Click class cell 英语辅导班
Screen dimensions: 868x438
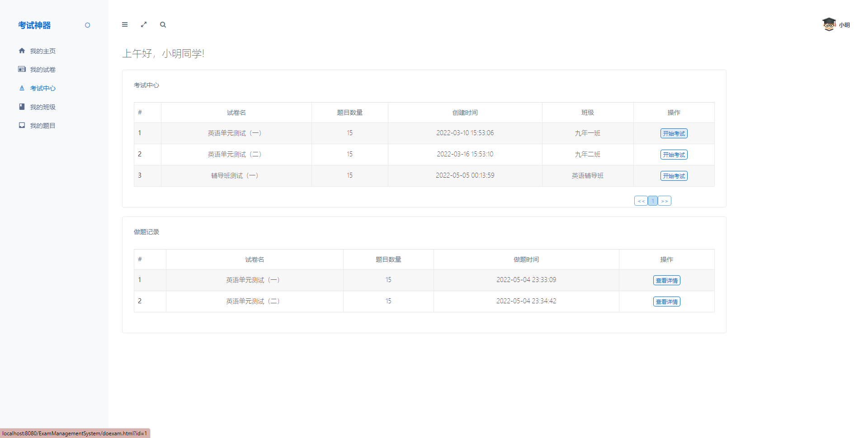(587, 175)
